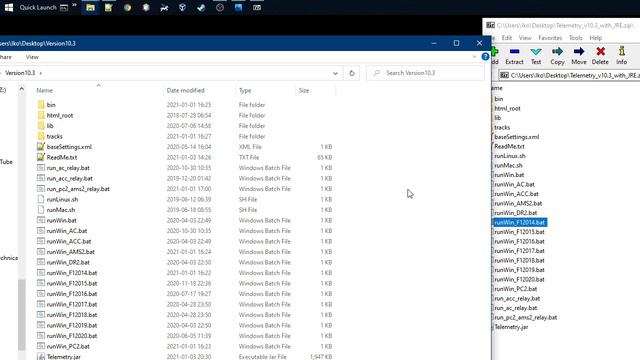The image size is (640, 360).
Task: Select runWin_F12017.bat in Explorer
Action: [72, 304]
